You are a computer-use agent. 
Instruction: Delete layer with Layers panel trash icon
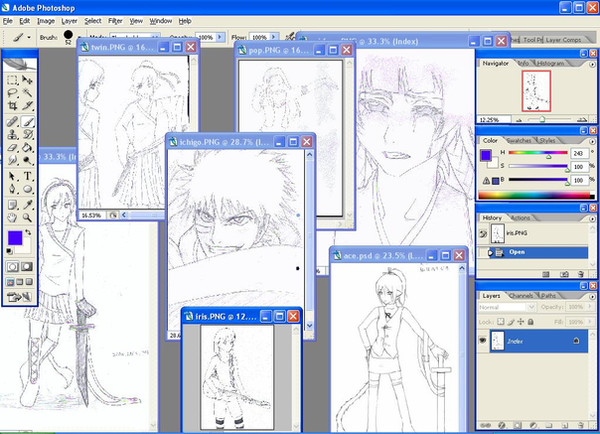[581, 425]
